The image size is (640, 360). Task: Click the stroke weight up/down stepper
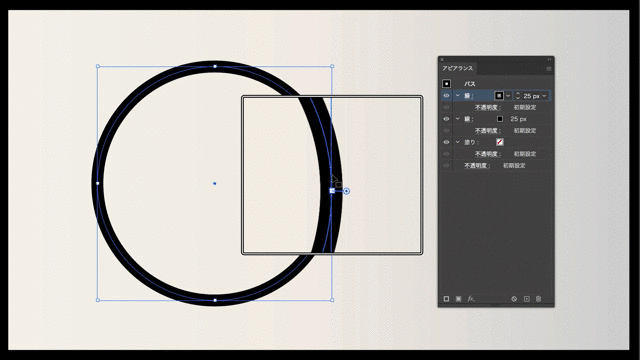pyautogui.click(x=518, y=96)
